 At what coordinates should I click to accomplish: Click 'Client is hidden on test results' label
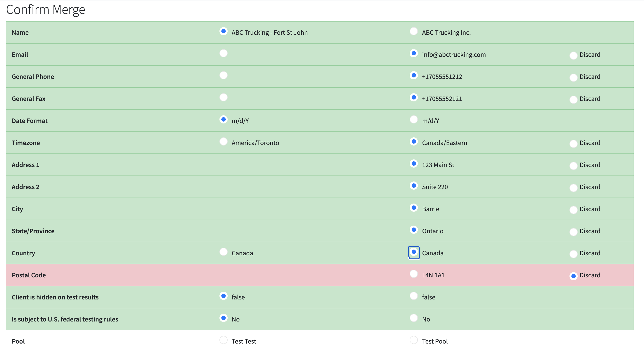pyautogui.click(x=55, y=297)
